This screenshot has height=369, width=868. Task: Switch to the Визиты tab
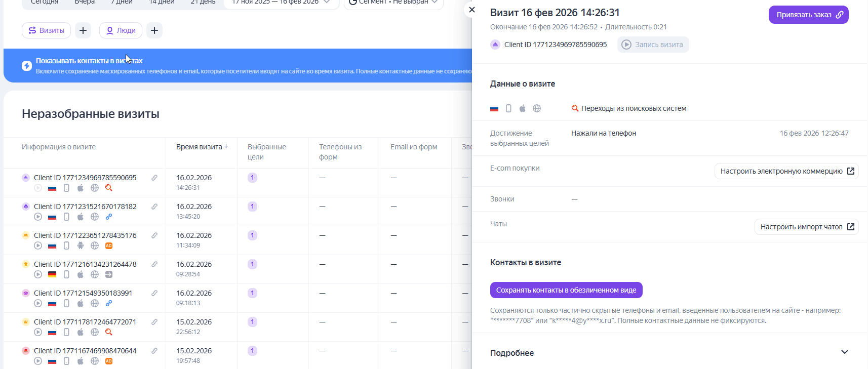[46, 30]
